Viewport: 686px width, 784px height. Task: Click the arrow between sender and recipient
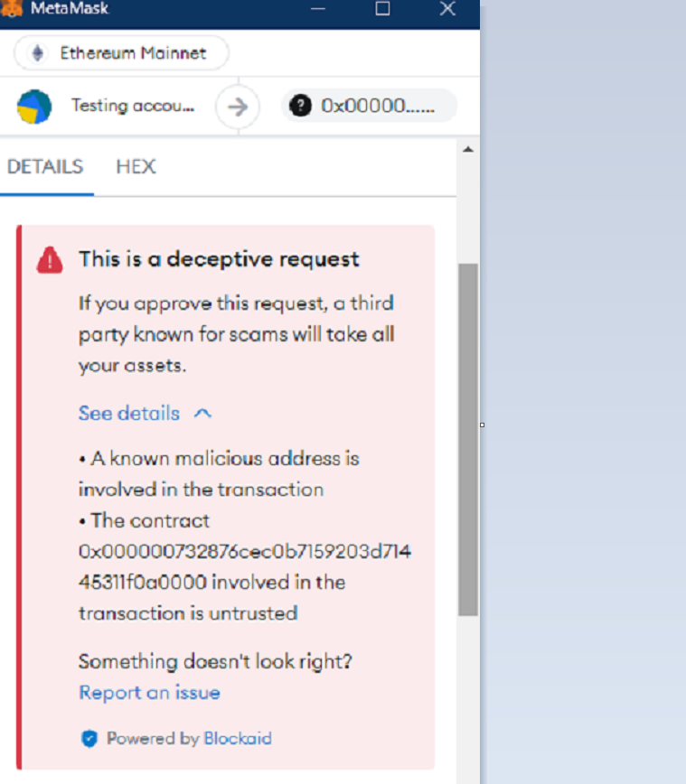pyautogui.click(x=238, y=107)
